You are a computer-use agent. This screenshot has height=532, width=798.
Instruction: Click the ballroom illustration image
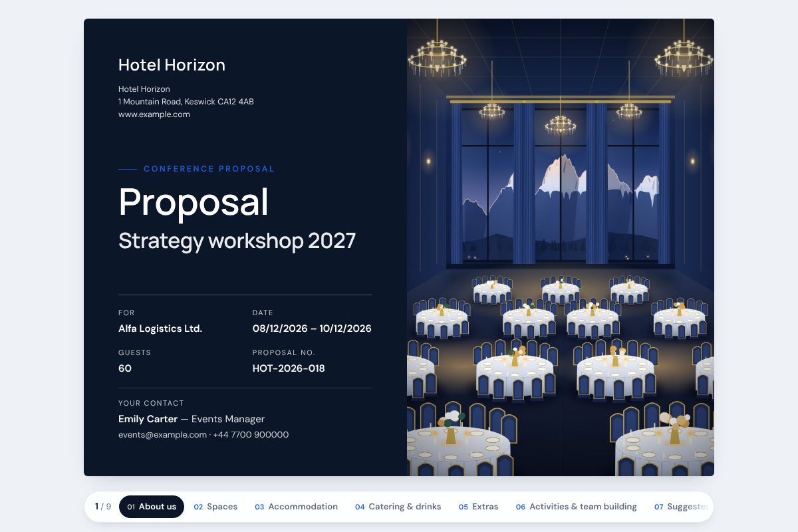tap(561, 247)
